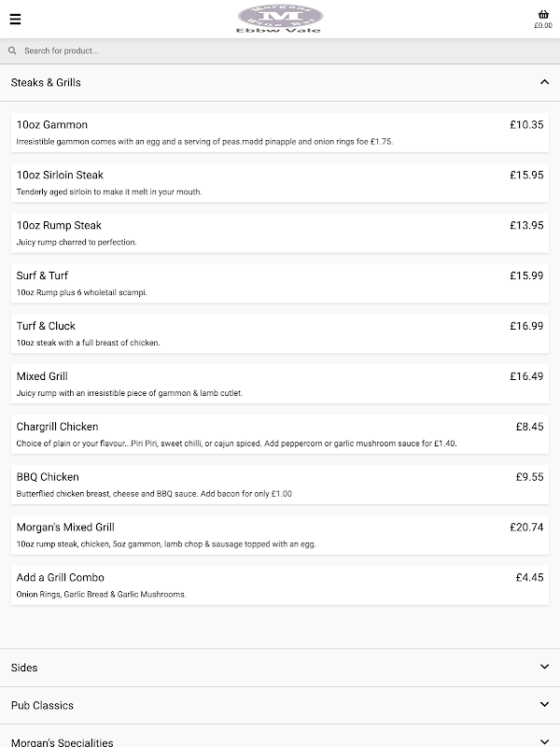Choose the Chargrill Chicken item
560x747 pixels.
[280, 435]
